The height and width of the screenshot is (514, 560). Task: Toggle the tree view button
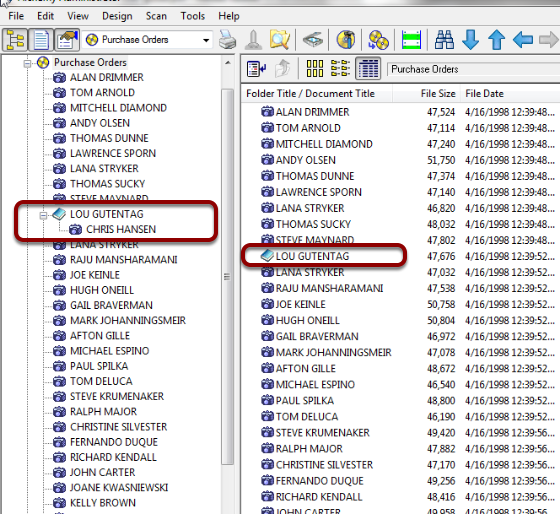pos(15,40)
